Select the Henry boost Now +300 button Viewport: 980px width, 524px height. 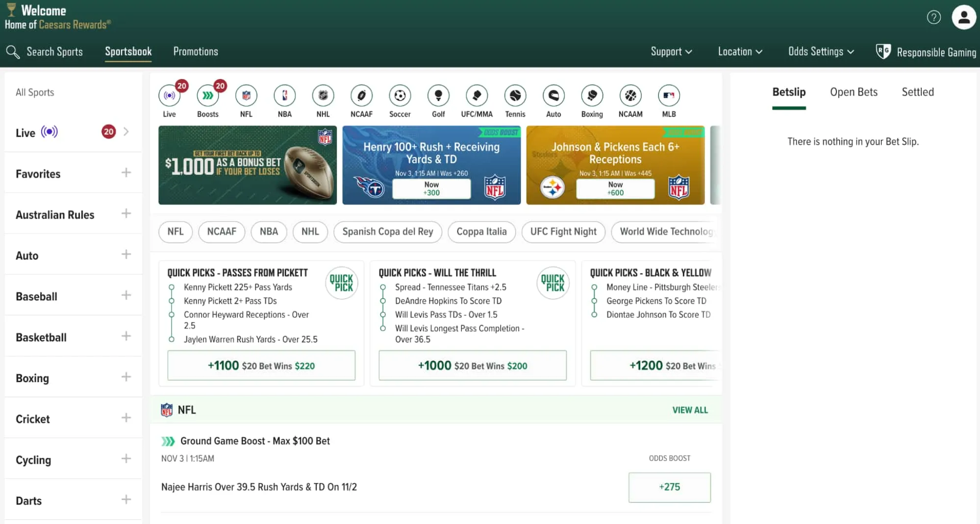click(x=431, y=189)
